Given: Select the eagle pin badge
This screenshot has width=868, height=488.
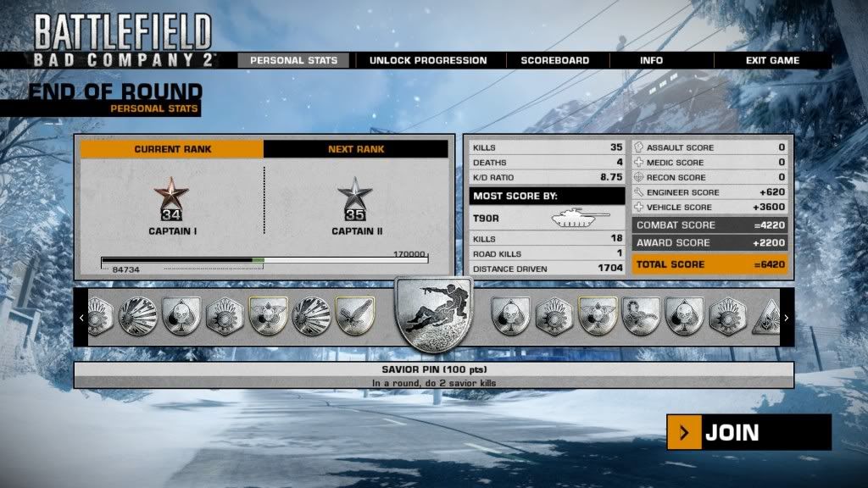Looking at the screenshot, I should tap(354, 317).
